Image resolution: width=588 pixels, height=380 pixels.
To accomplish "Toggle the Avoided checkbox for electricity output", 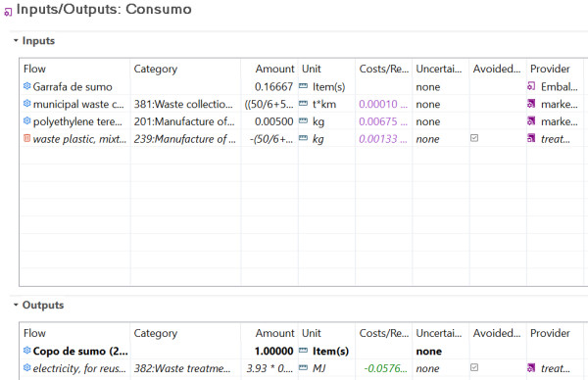I will point(474,367).
